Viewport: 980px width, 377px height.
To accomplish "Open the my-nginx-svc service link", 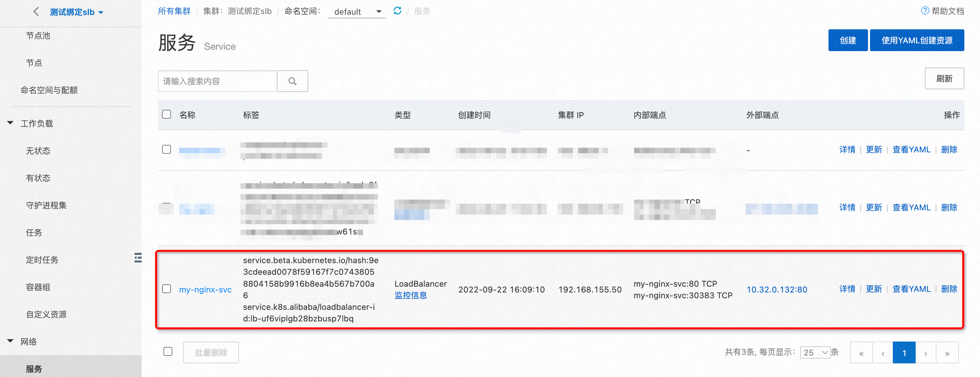I will pyautogui.click(x=205, y=289).
